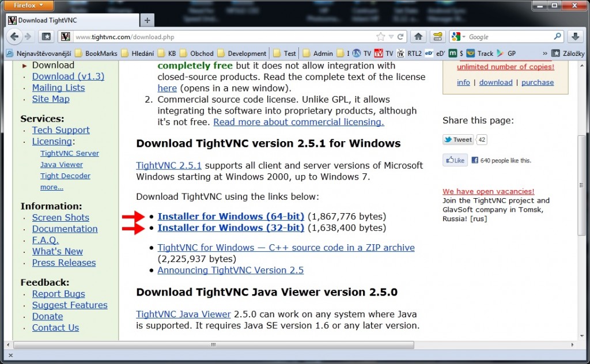Open the Licensing sidebar link
Image resolution: width=590 pixels, height=364 pixels.
point(52,141)
